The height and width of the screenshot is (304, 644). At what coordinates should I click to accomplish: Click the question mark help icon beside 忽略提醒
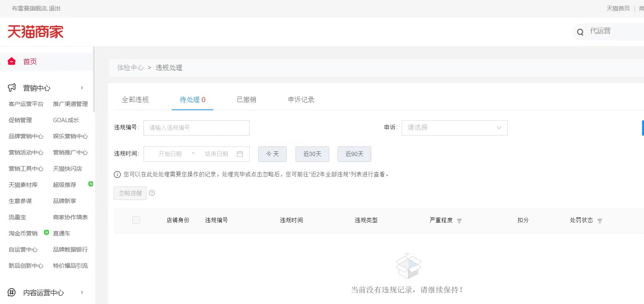point(152,193)
